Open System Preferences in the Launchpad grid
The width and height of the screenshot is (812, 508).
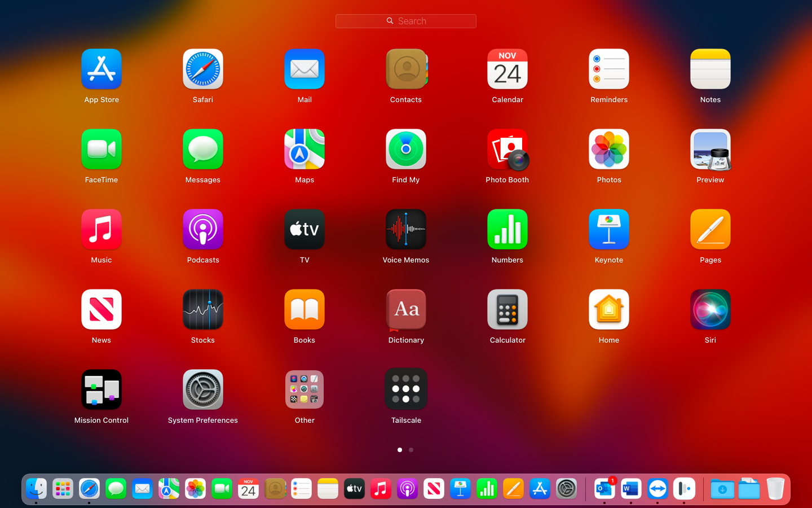tap(202, 389)
